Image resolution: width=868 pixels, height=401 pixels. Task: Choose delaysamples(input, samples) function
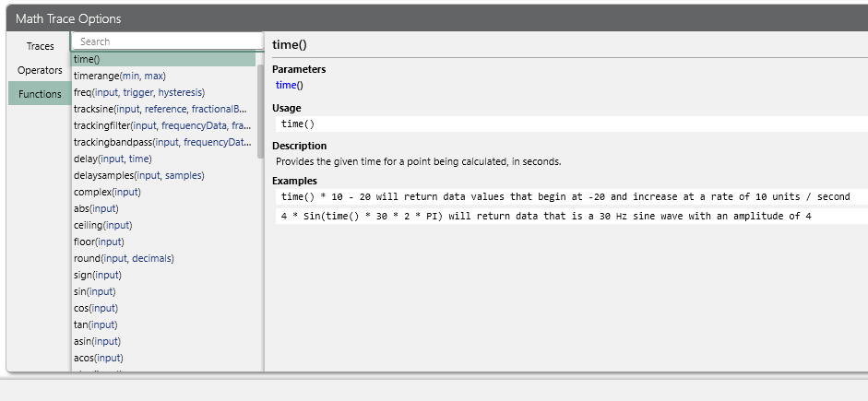click(139, 175)
